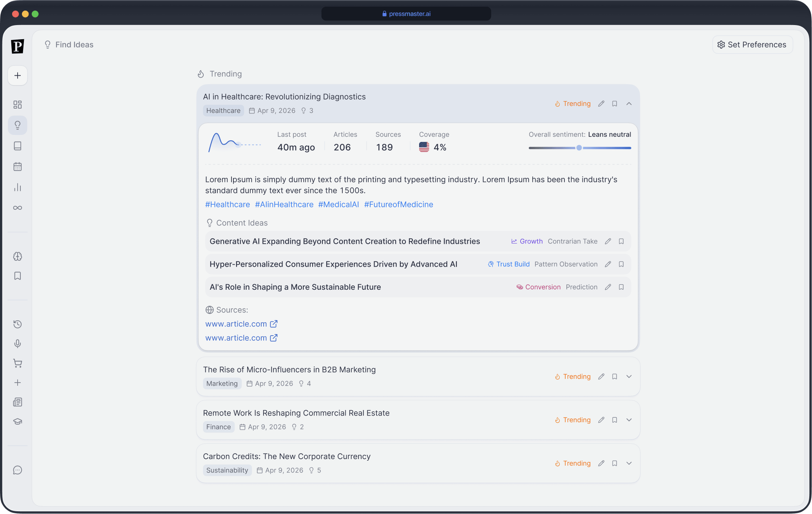Open the graduation cap sidebar icon
This screenshot has height=514, width=812.
pos(18,422)
